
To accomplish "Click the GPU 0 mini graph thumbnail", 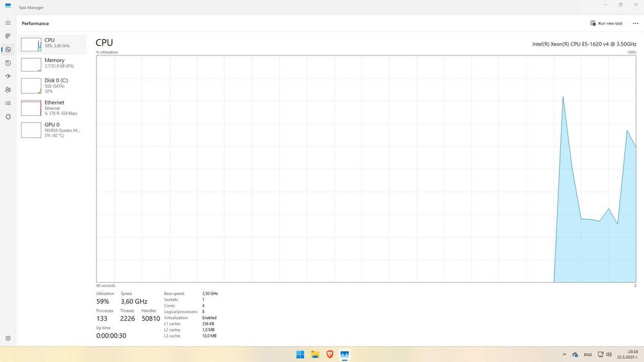I will [31, 130].
